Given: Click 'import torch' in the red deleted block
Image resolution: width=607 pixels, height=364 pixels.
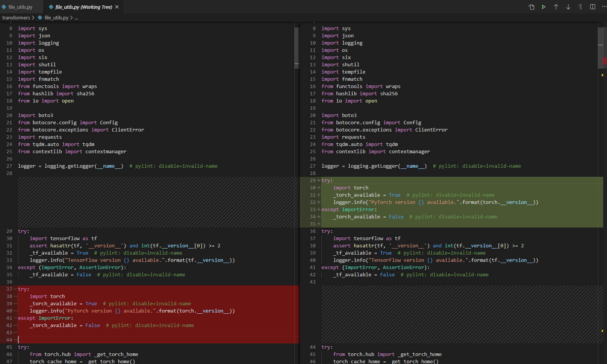Looking at the screenshot, I should click(47, 297).
